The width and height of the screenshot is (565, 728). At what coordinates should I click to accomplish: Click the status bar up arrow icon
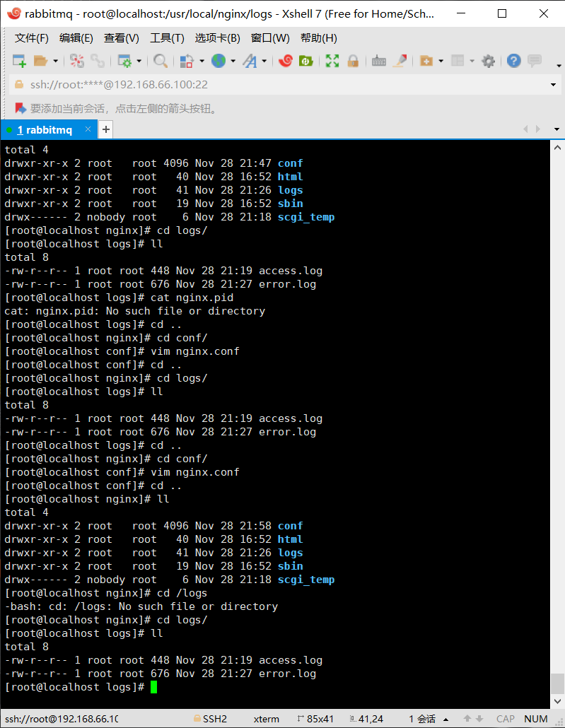(467, 719)
